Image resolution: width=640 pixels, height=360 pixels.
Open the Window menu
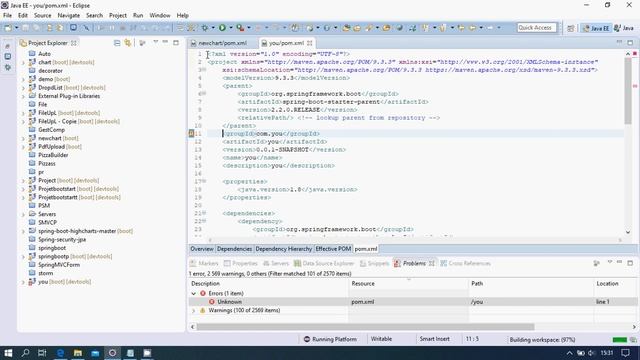(x=160, y=15)
